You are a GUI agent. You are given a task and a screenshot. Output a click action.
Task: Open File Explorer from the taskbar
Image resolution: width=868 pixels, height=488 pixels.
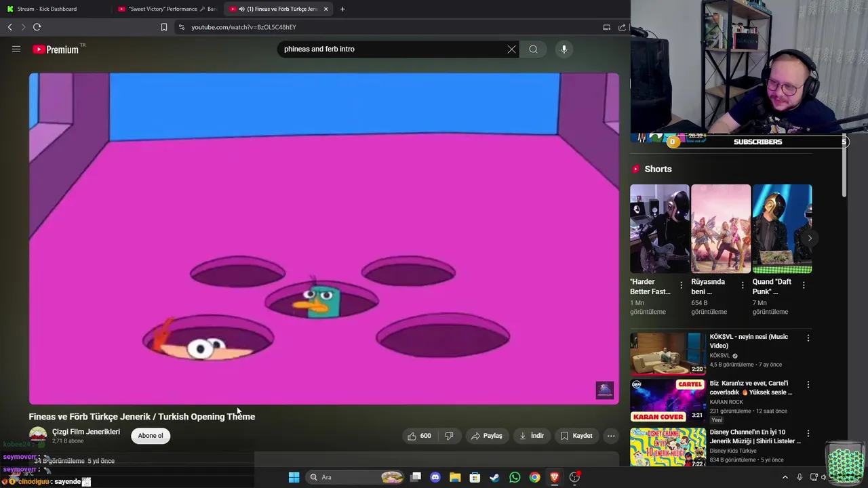click(455, 477)
